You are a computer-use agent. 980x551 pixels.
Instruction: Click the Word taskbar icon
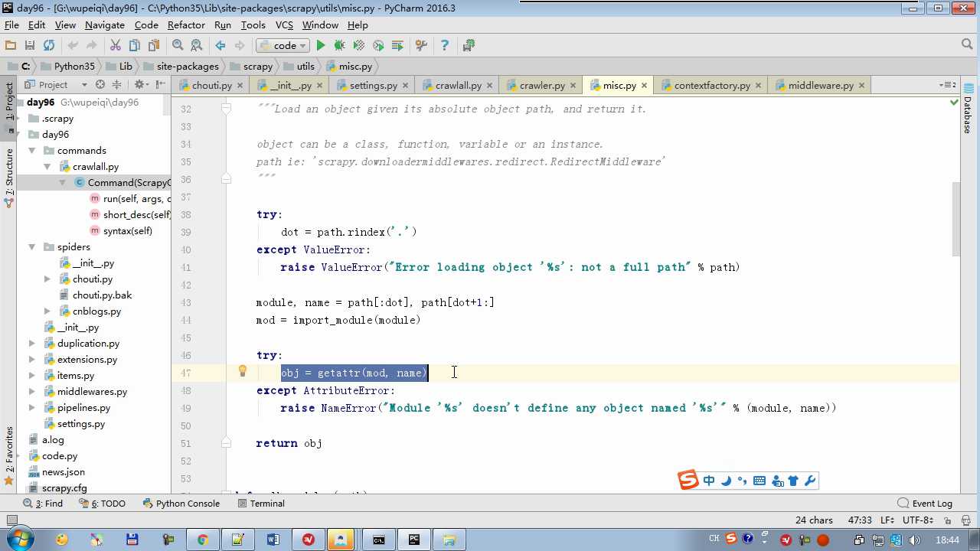pyautogui.click(x=273, y=540)
